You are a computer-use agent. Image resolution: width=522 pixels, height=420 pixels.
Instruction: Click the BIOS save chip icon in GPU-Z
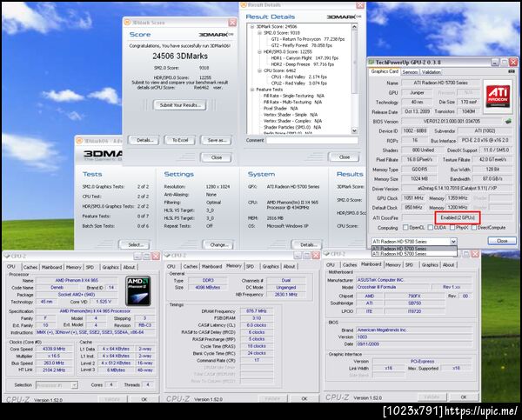(508, 121)
